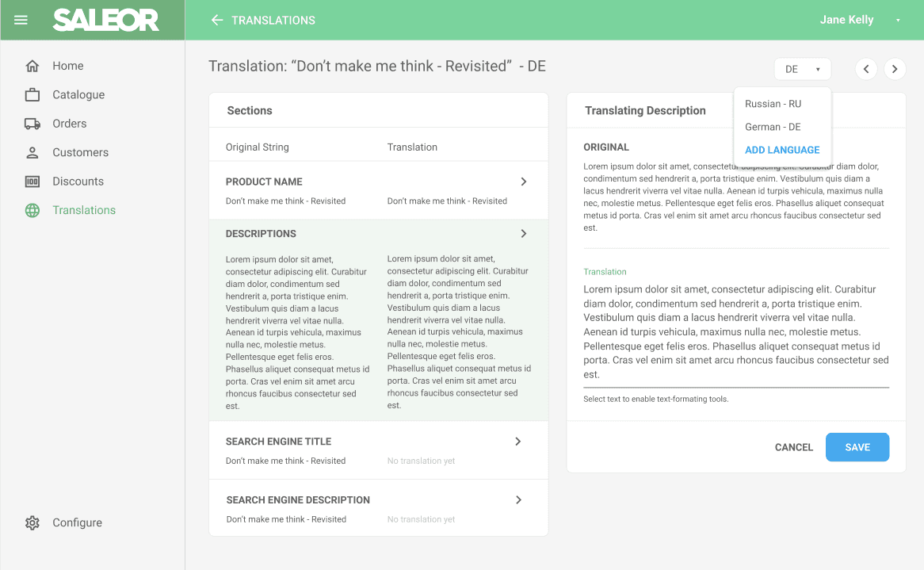Click inside the Translation text field
This screenshot has width=924, height=570.
[736, 332]
